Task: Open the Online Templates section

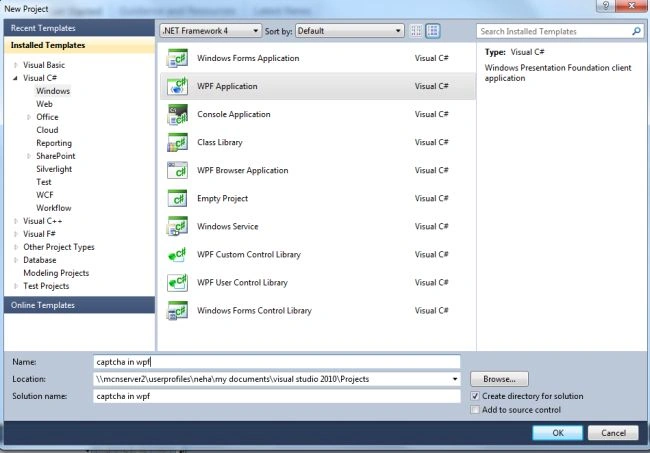Action: point(79,305)
